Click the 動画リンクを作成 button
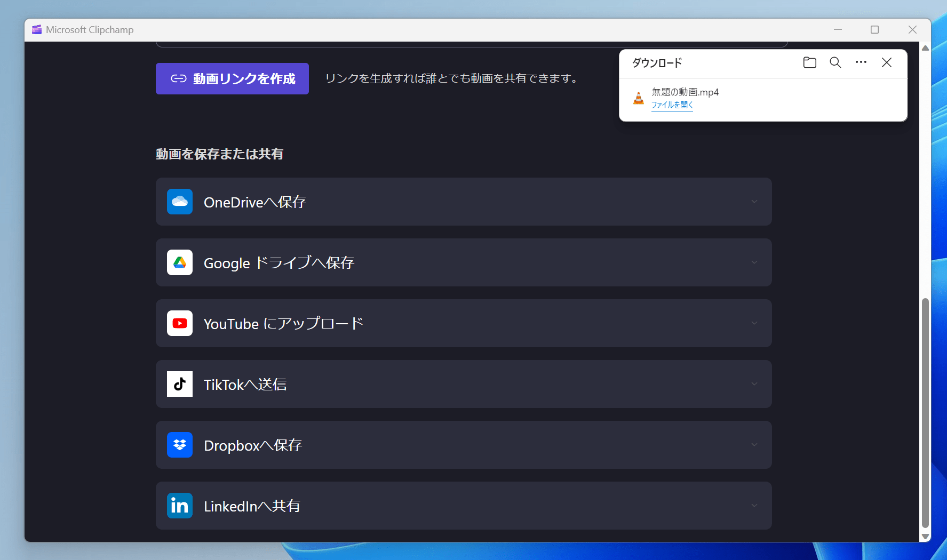947x560 pixels. click(x=232, y=78)
